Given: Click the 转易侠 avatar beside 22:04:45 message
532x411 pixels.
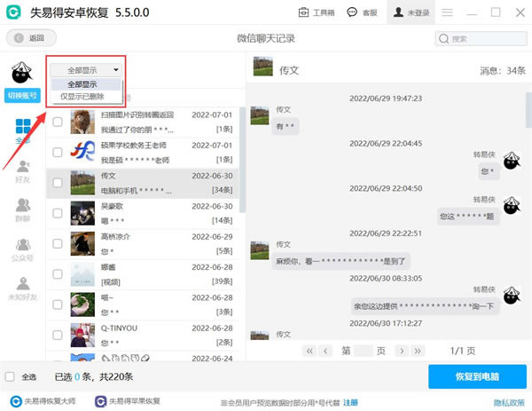Looking at the screenshot, I should point(512,161).
